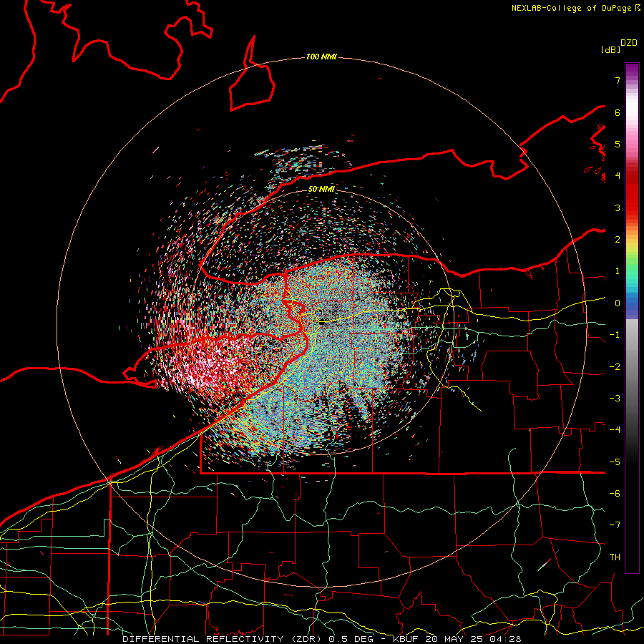Click the 5 value on color scale
The image size is (644, 644).
coord(618,144)
